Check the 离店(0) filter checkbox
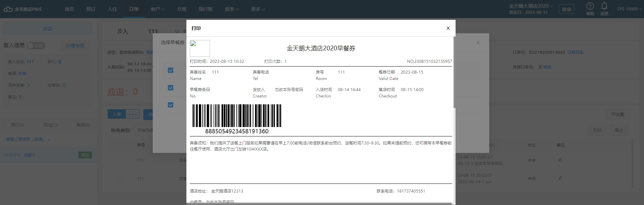Viewport: 644px width, 205px height. [x=73, y=125]
